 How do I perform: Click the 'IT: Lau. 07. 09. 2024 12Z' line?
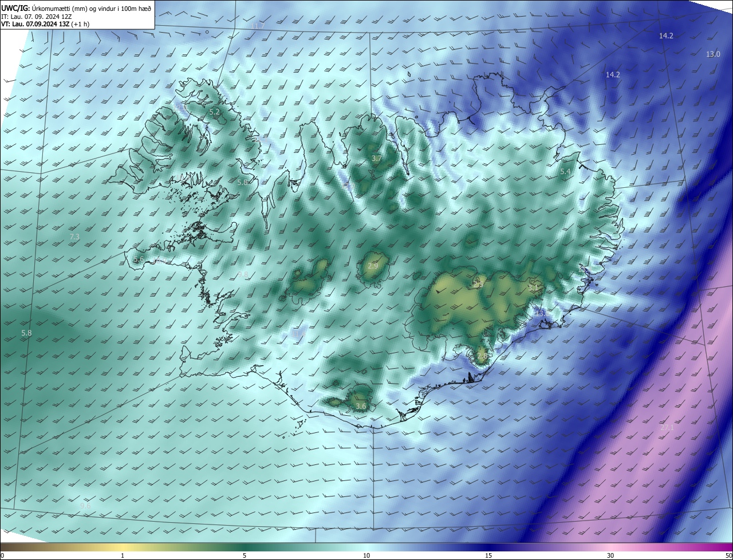click(36, 17)
